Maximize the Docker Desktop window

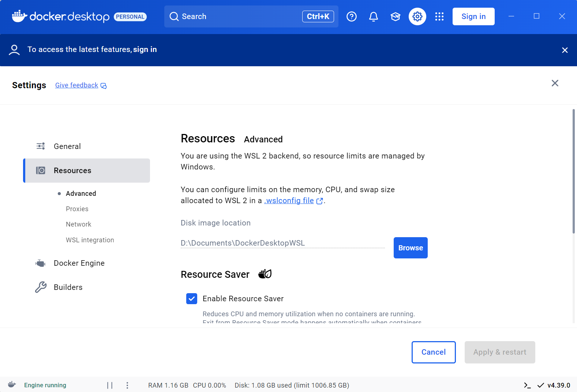(537, 16)
